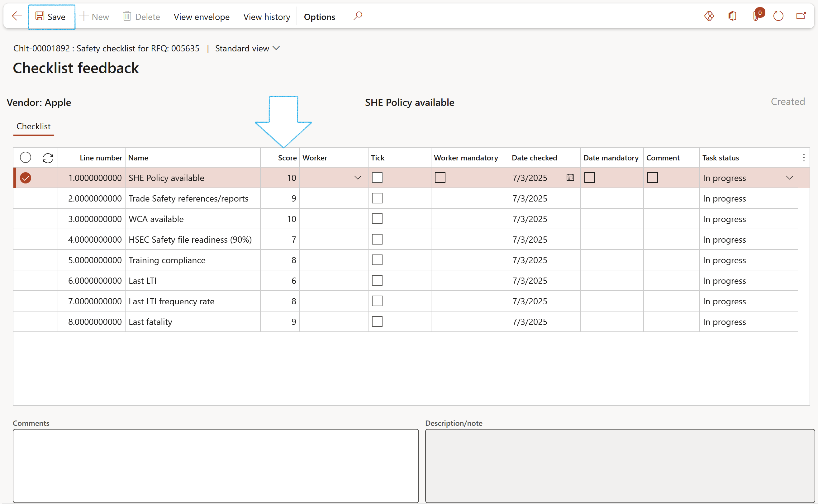The image size is (818, 504).
Task: Enable Worker mandatory checkbox on first row
Action: pyautogui.click(x=440, y=178)
